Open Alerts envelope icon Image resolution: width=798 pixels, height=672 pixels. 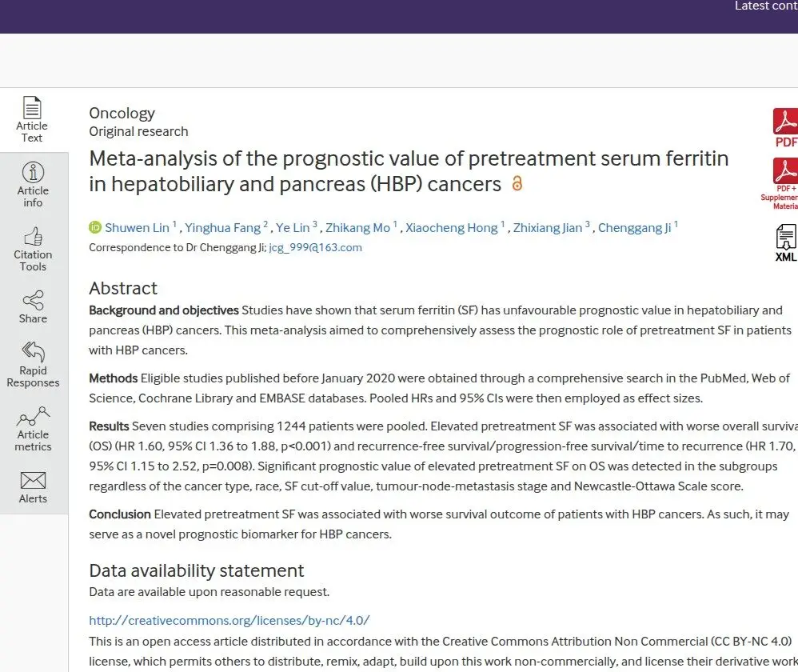click(x=33, y=480)
